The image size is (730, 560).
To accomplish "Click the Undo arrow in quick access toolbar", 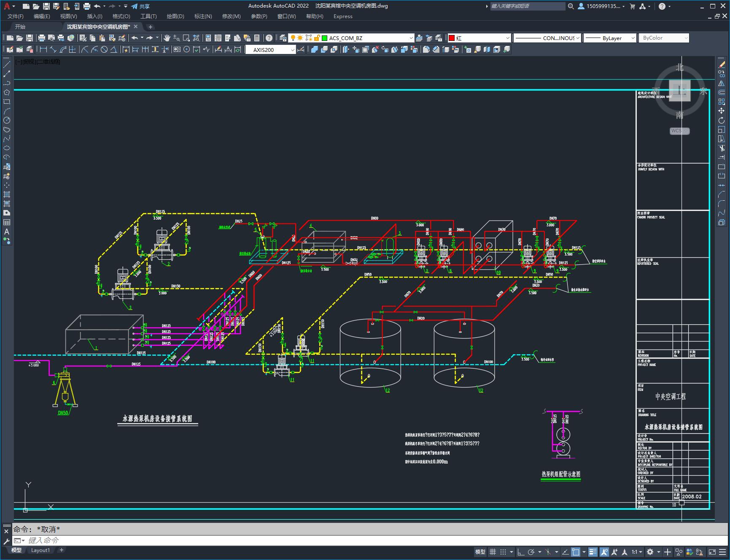I will (97, 6).
